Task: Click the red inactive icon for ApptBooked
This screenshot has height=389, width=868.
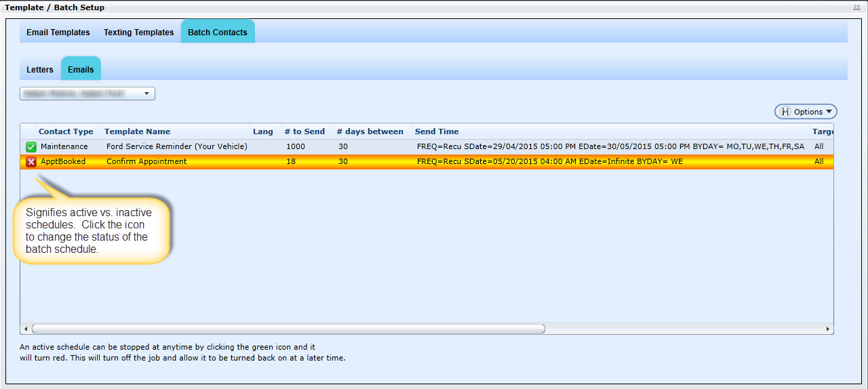Action: (x=31, y=162)
